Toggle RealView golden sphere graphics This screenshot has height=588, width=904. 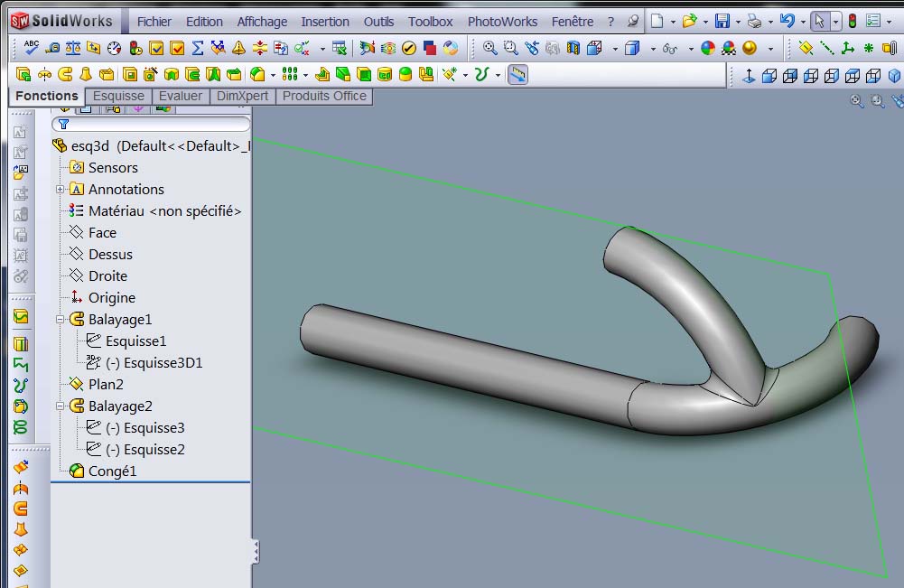coord(750,49)
